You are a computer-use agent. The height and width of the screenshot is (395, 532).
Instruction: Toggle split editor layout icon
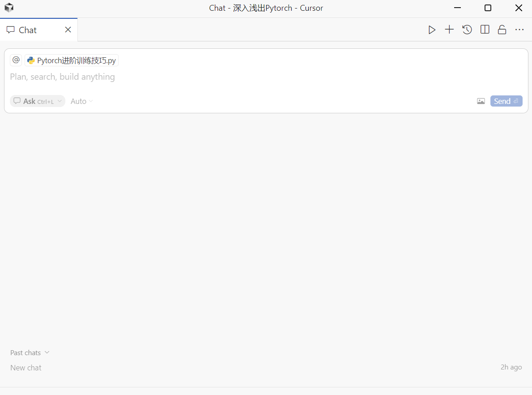tap(485, 30)
